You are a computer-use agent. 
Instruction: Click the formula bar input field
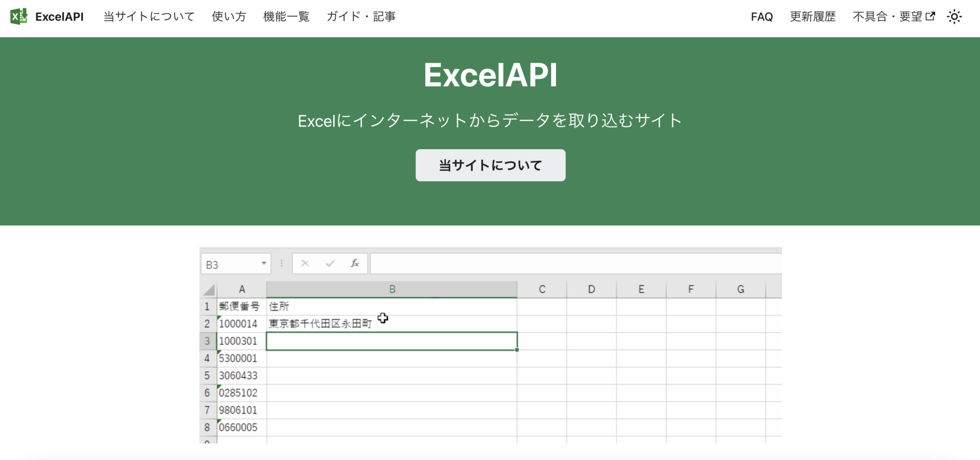[574, 263]
